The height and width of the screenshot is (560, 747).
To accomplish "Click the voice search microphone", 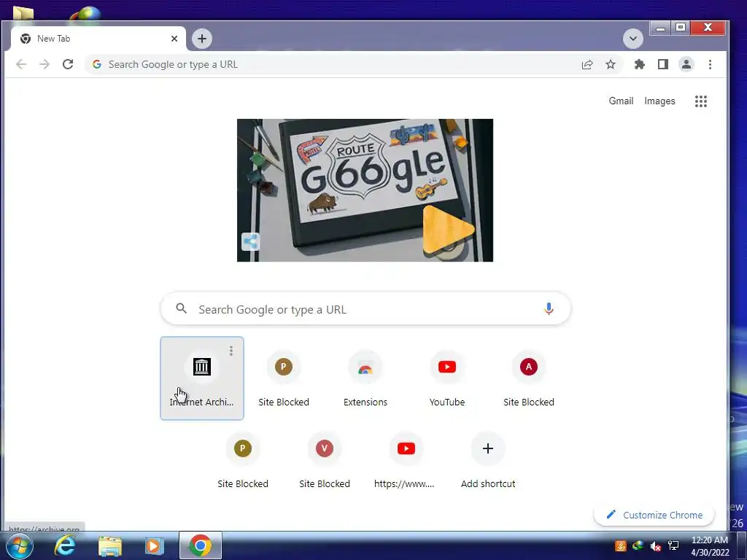I will coord(549,309).
